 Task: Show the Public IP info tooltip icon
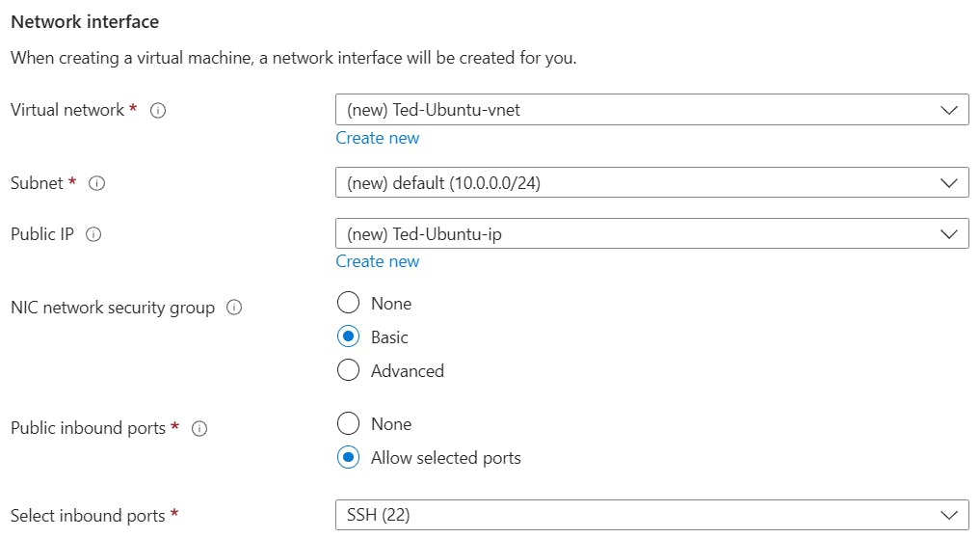point(93,234)
